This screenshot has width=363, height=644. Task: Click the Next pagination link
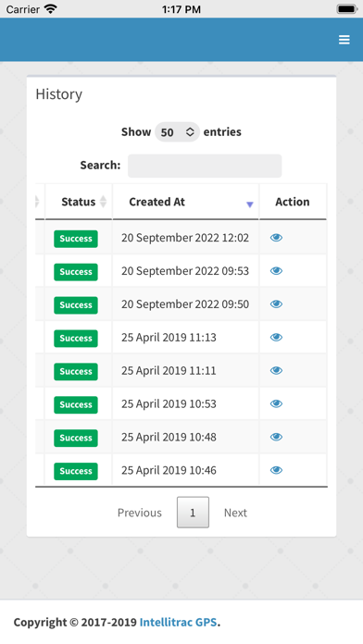pos(235,513)
